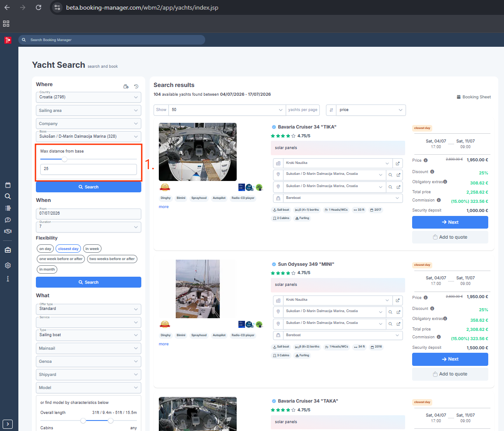Viewport: 504px width, 431px height.
Task: Open the settings gear in the sidebar
Action: pyautogui.click(x=7, y=265)
